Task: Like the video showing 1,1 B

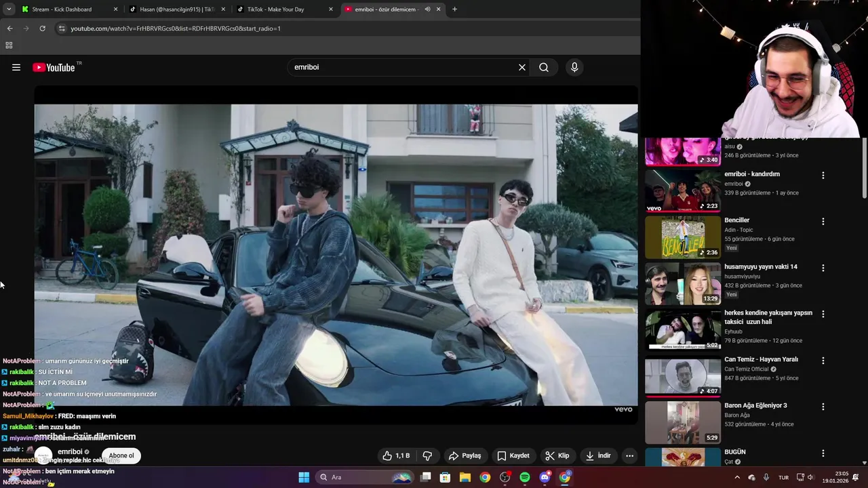Action: (396, 455)
